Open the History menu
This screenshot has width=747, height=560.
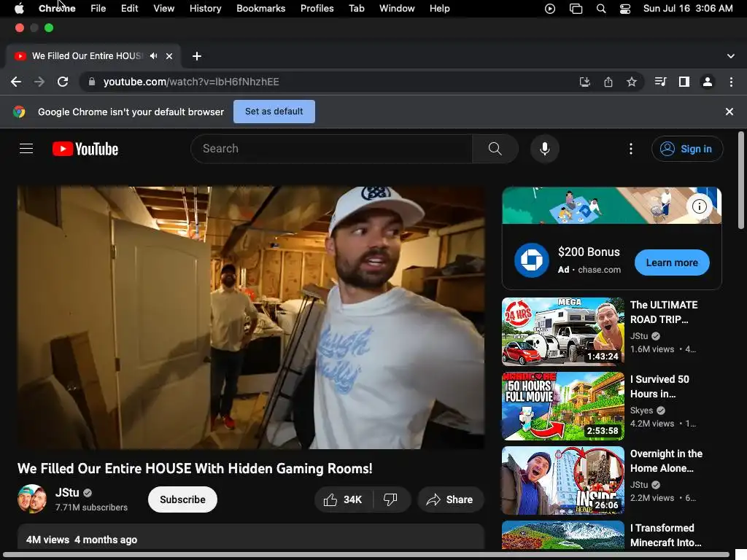click(205, 9)
